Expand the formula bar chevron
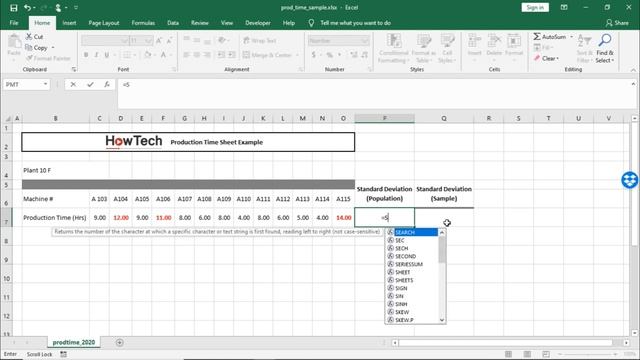Image resolution: width=640 pixels, height=360 pixels. 633,84
